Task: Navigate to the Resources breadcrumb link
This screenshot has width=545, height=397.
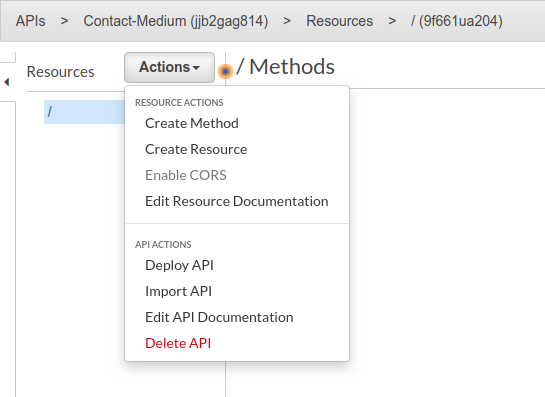Action: coord(340,21)
